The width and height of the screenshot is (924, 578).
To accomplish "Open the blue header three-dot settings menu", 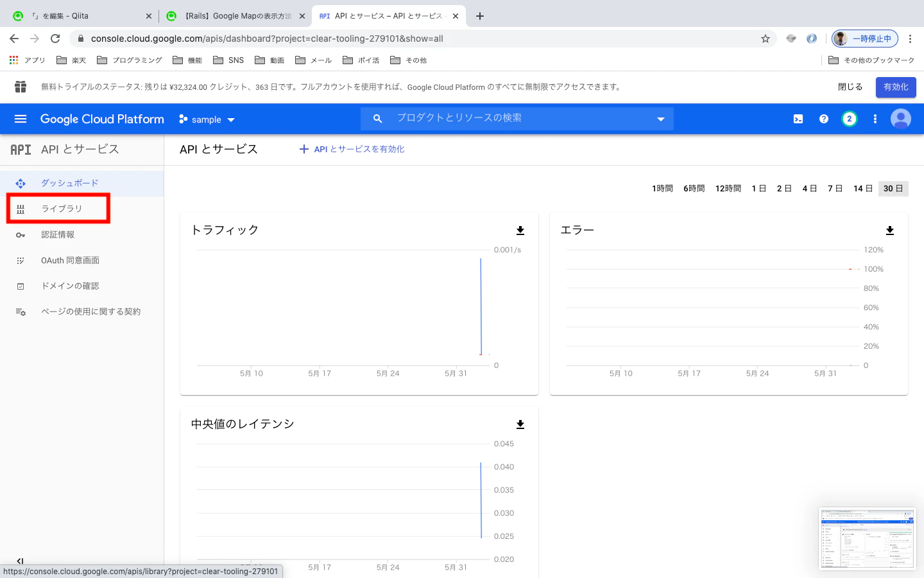I will pos(875,119).
